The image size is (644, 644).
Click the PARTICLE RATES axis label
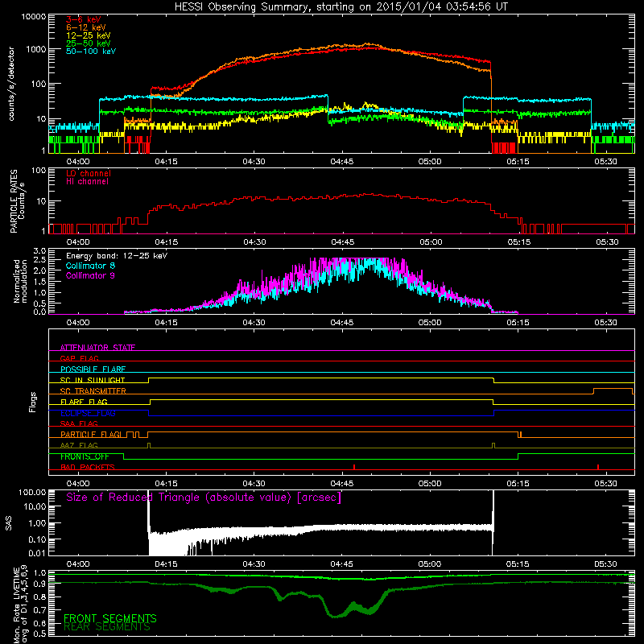pyautogui.click(x=14, y=201)
